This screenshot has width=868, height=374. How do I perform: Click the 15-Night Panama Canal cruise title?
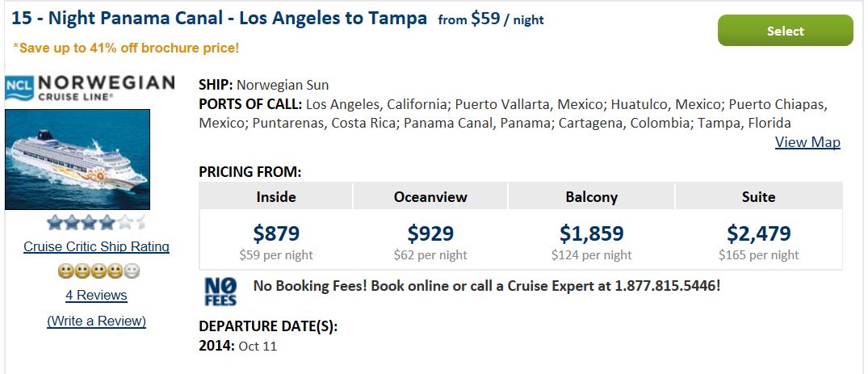[x=219, y=19]
